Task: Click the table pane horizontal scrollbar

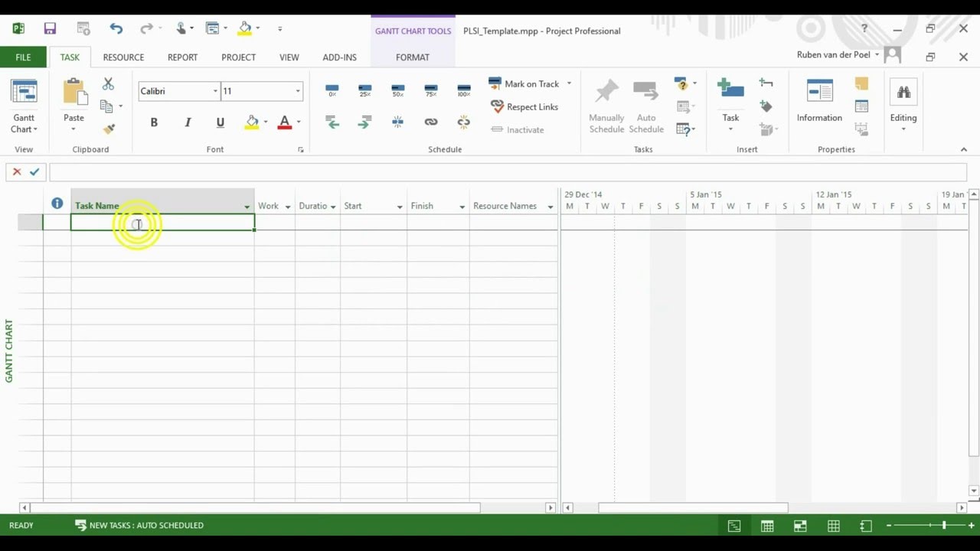Action: click(255, 507)
